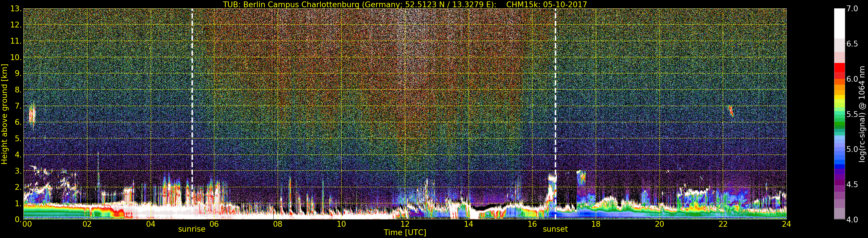Select the 'sunrise' label below the time axis

pyautogui.click(x=192, y=229)
